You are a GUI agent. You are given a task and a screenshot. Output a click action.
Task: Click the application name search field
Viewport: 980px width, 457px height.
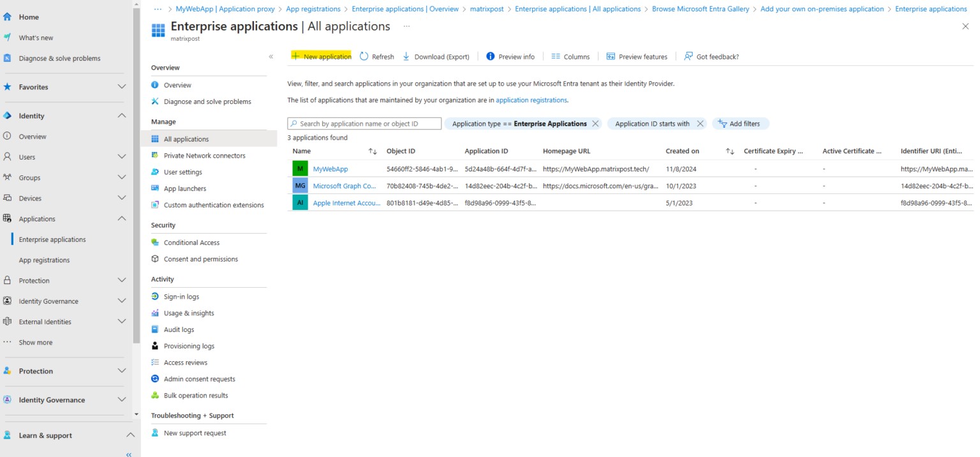(364, 123)
